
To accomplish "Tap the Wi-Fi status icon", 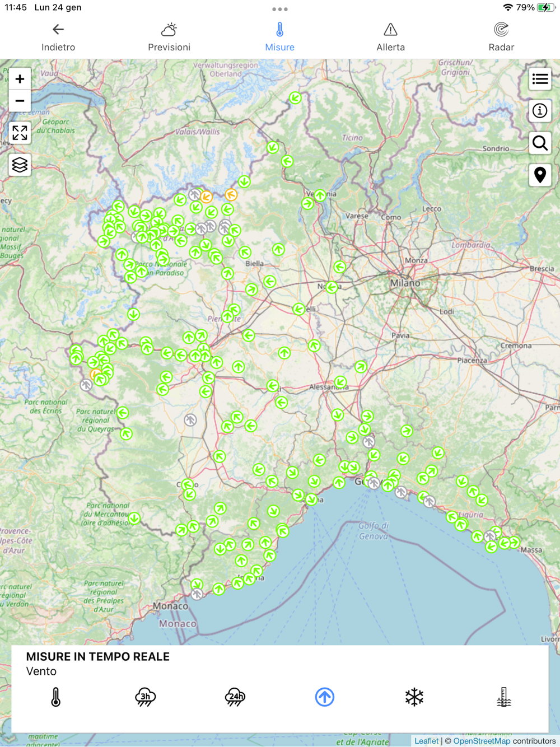I will click(x=508, y=7).
